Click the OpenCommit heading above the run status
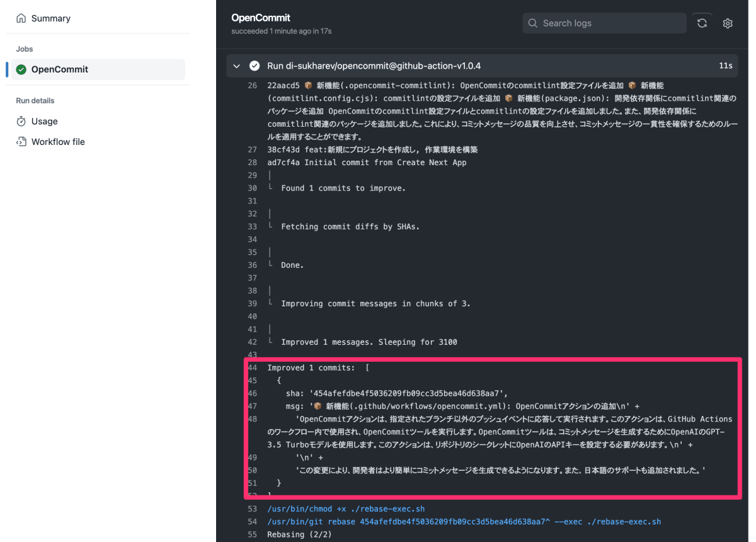756x542 pixels. [x=261, y=18]
